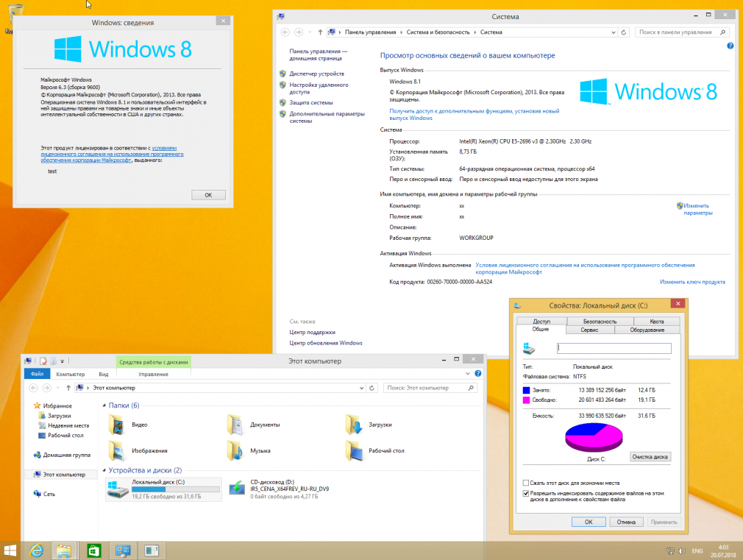Screen dimensions: 743x560
Task: Click OK in Windows: сведения dialog
Action: (208, 195)
